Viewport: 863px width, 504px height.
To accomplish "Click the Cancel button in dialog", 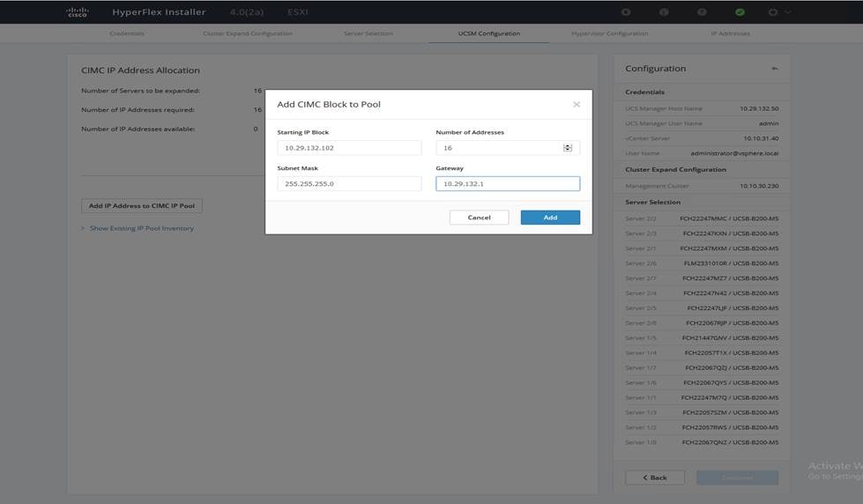I will [479, 218].
